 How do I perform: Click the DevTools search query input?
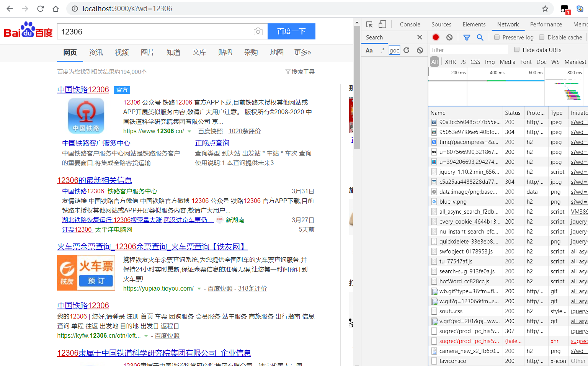click(x=394, y=50)
